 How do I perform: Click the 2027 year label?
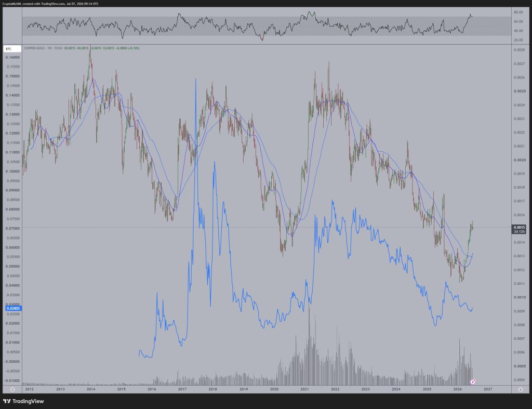tap(488, 389)
